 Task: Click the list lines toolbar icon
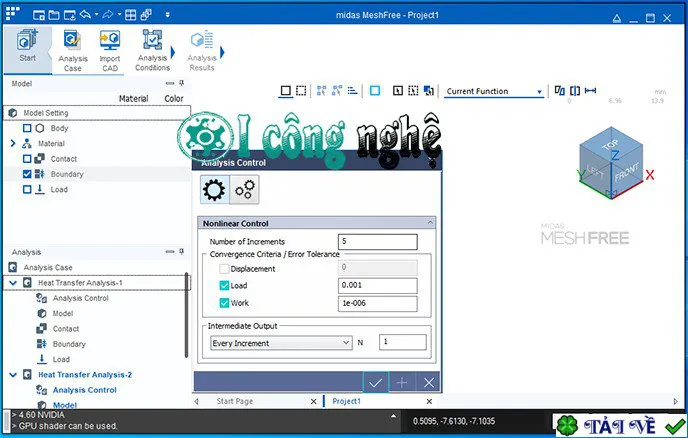352,90
